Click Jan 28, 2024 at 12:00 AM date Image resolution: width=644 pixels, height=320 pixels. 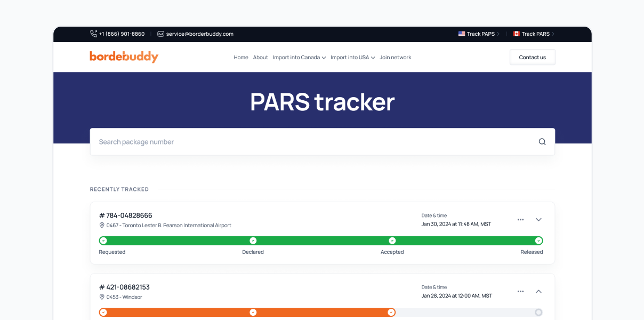pos(457,295)
